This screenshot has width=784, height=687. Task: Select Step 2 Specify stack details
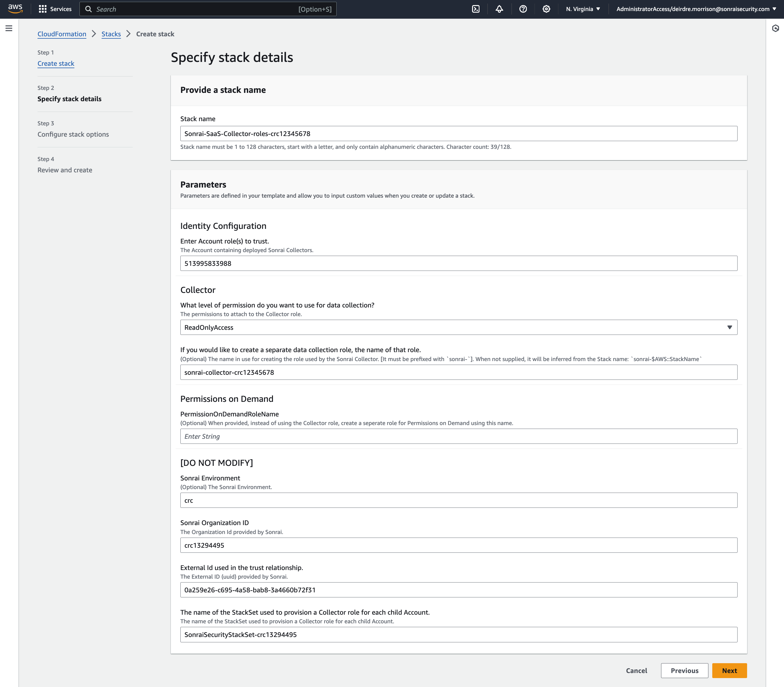[x=69, y=99]
